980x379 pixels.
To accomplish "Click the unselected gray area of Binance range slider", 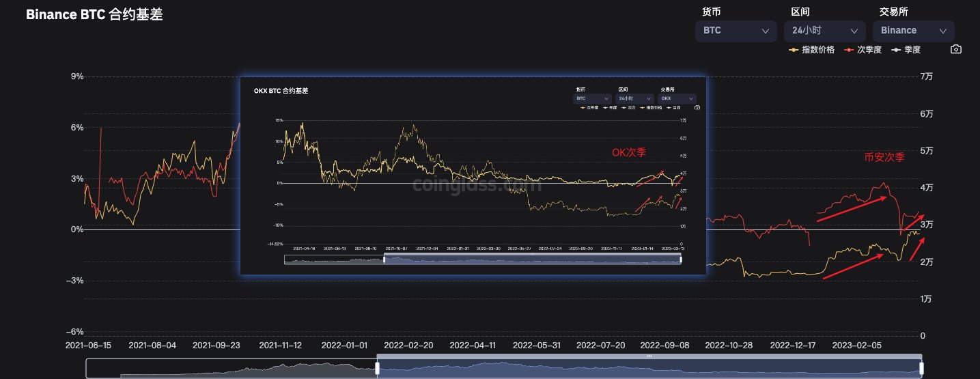I will (231, 367).
